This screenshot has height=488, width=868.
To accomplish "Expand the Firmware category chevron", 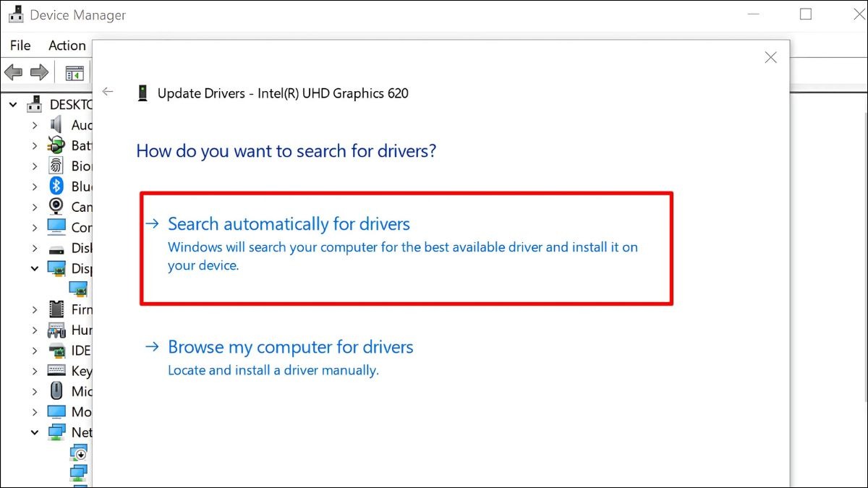I will coord(35,309).
